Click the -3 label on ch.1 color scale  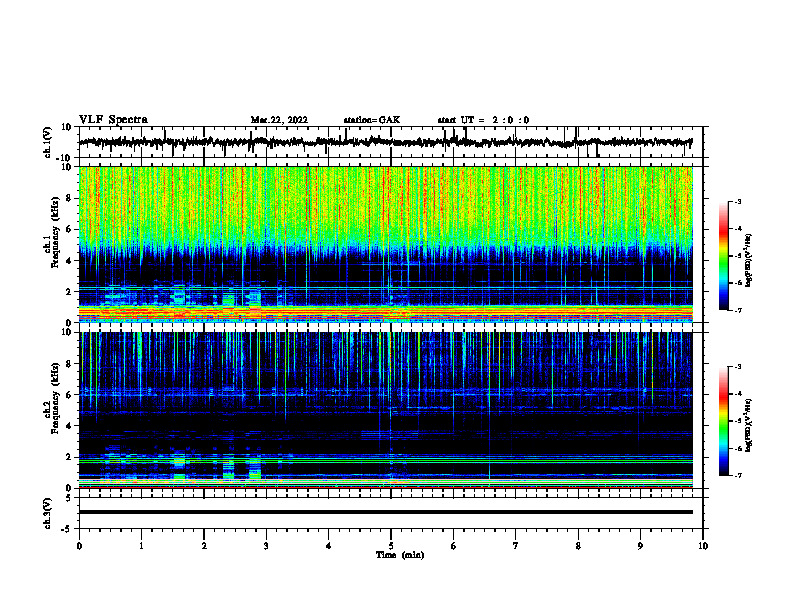(738, 201)
